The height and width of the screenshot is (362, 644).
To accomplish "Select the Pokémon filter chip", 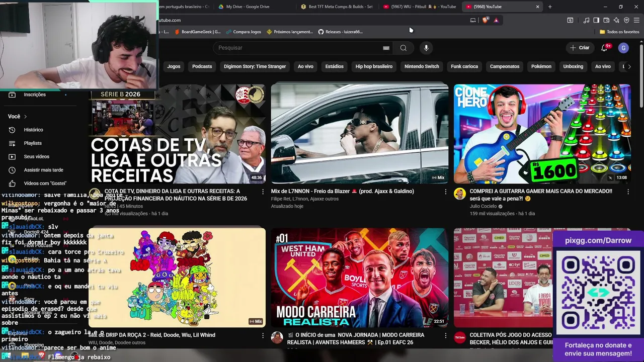I will pos(541,66).
